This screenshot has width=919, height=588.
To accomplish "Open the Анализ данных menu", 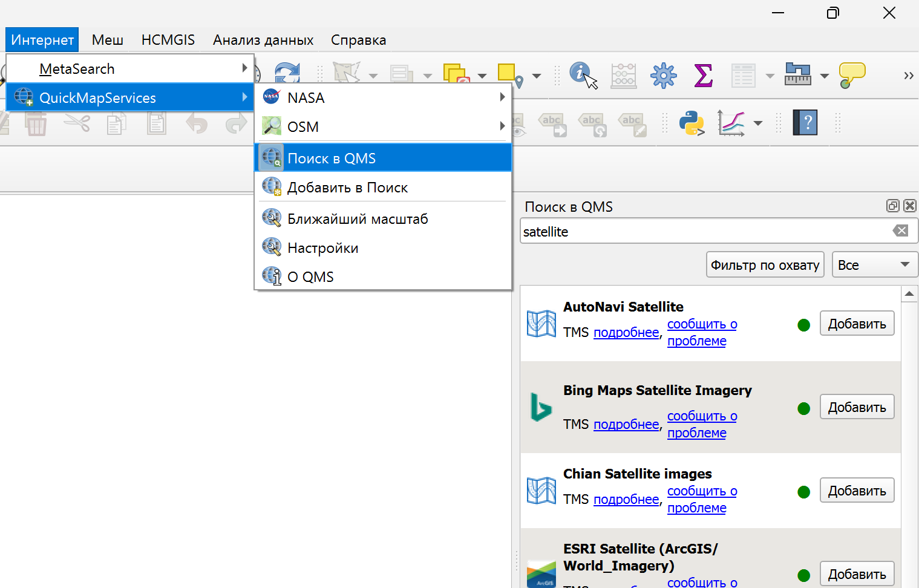I will click(263, 40).
